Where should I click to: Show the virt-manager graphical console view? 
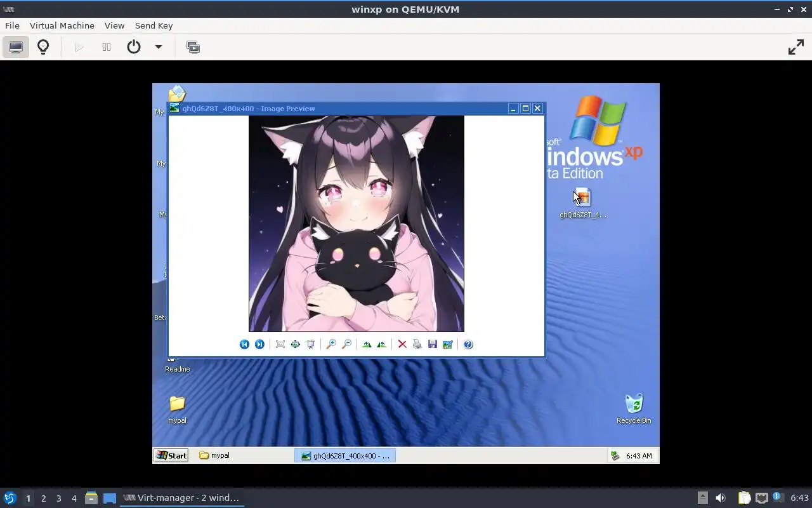click(x=16, y=47)
